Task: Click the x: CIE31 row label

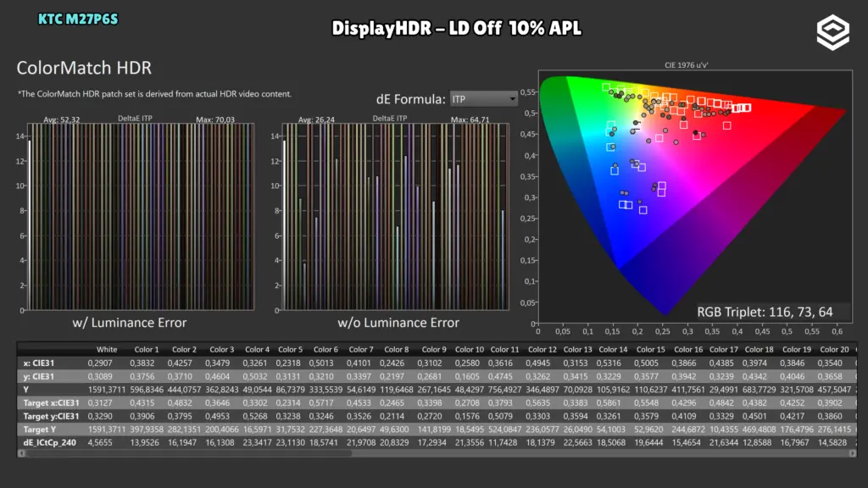Action: click(39, 363)
